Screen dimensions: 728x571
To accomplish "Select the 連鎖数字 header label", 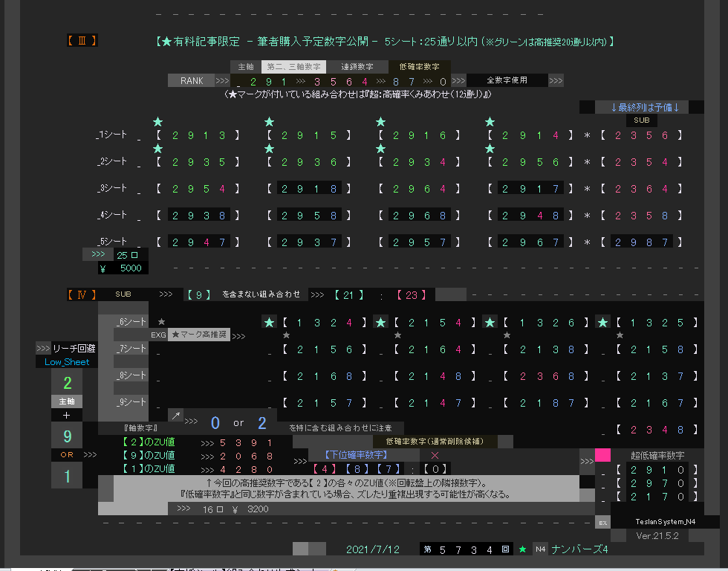I will (x=357, y=67).
